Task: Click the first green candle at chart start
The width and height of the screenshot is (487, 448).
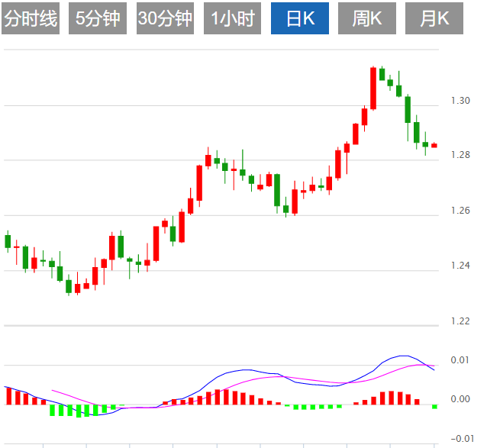Action: click(8, 241)
